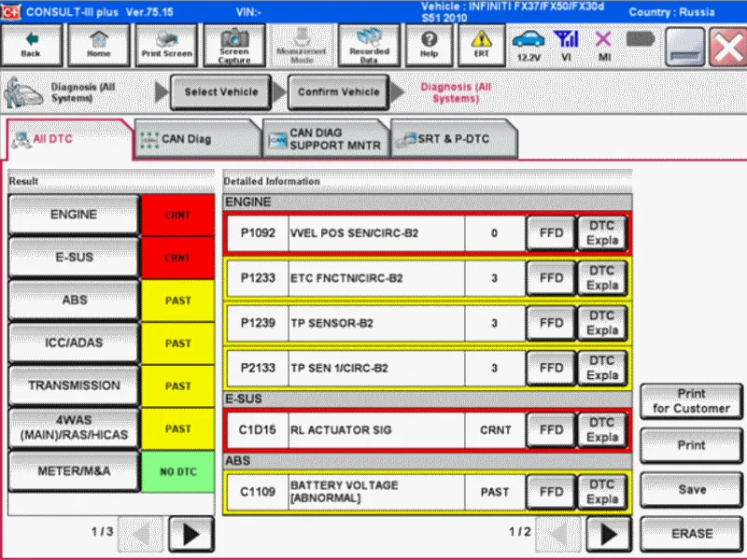Open DTC Expla for code P2133
The width and height of the screenshot is (747, 560).
602,368
